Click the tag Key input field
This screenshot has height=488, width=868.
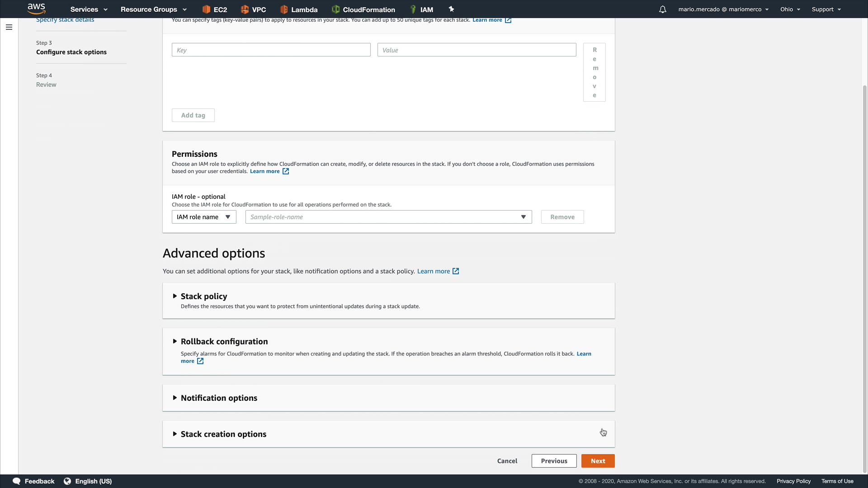(271, 50)
